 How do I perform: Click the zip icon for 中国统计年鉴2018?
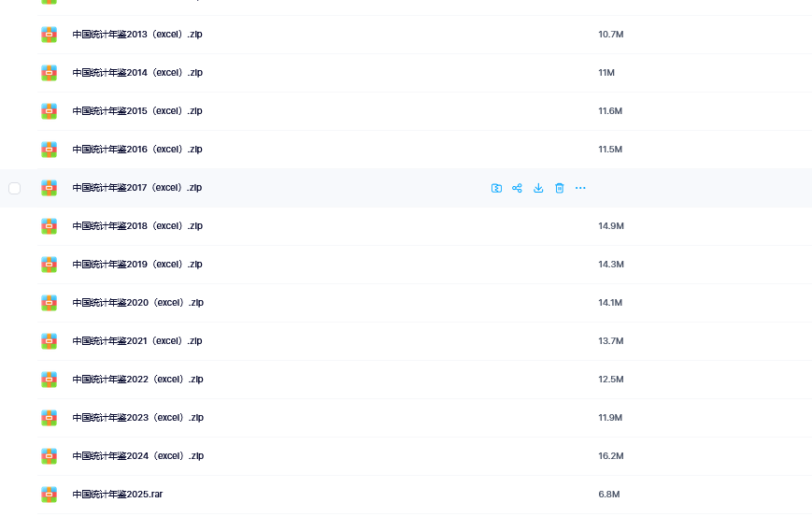50,226
